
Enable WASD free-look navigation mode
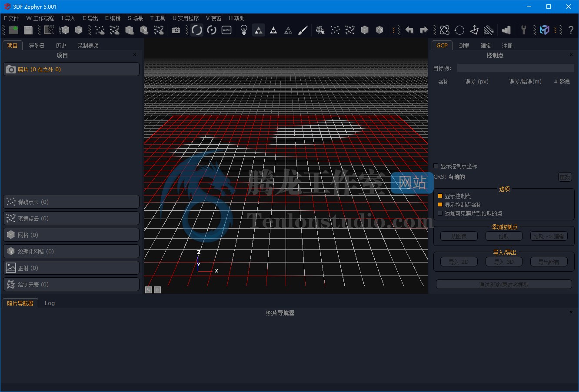point(226,30)
